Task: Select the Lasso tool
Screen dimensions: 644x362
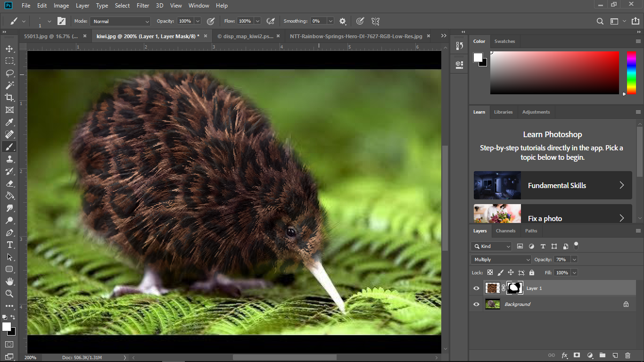Action: tap(9, 74)
